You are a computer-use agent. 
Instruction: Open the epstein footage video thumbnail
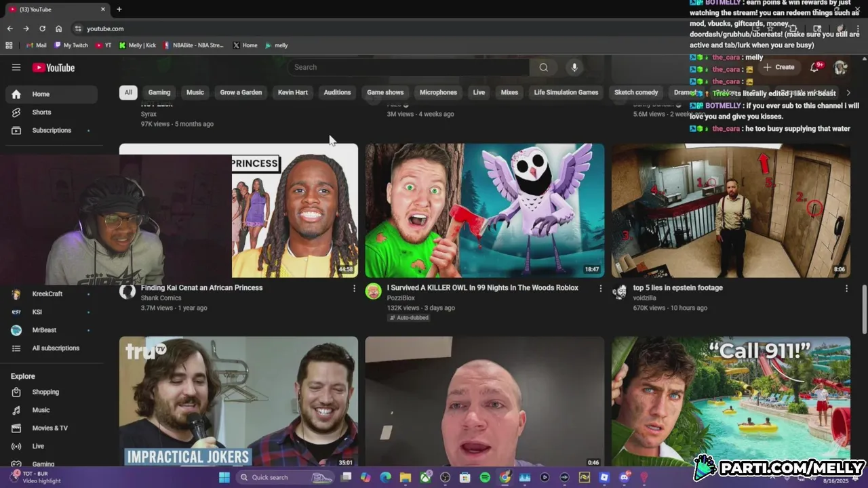click(731, 210)
